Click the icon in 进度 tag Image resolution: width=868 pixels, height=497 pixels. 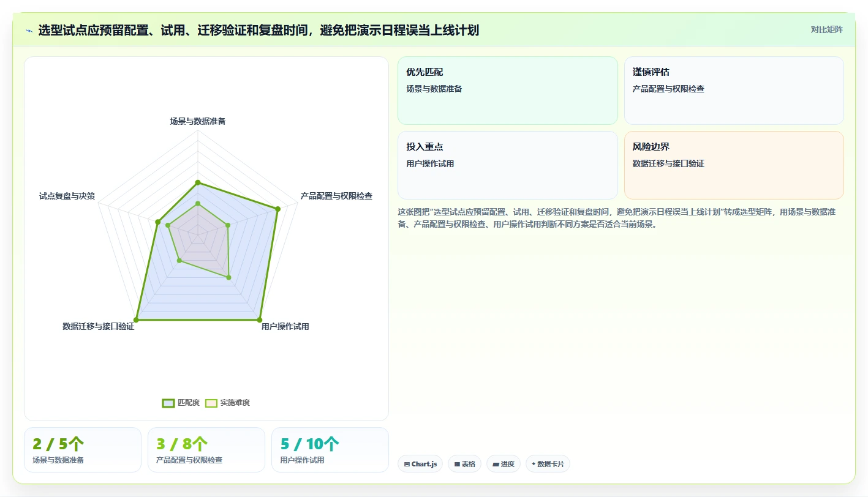(x=496, y=465)
